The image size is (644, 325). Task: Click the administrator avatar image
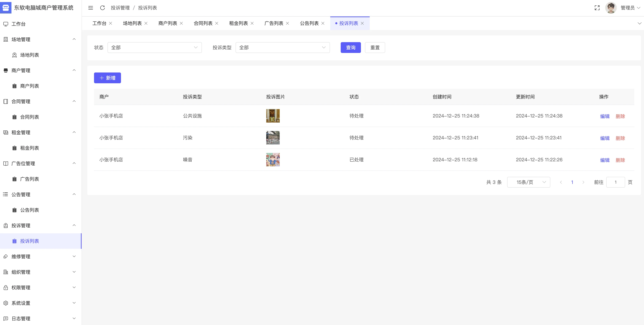coord(611,8)
